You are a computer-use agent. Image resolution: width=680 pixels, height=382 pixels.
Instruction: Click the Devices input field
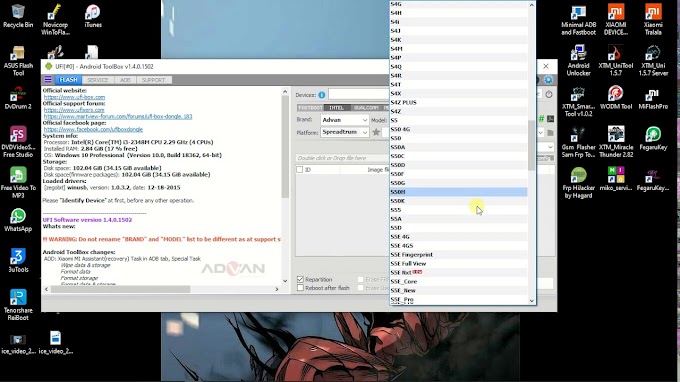tap(359, 95)
